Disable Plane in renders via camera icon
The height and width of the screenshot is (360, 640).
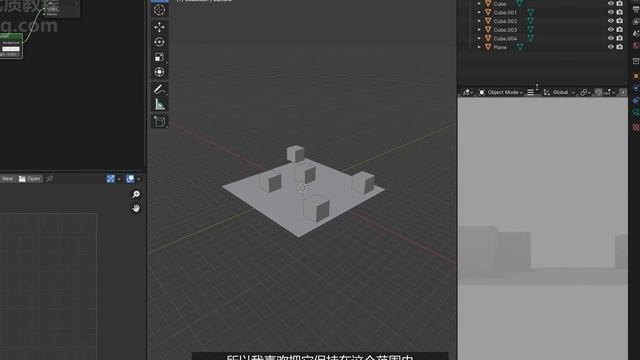pyautogui.click(x=620, y=47)
